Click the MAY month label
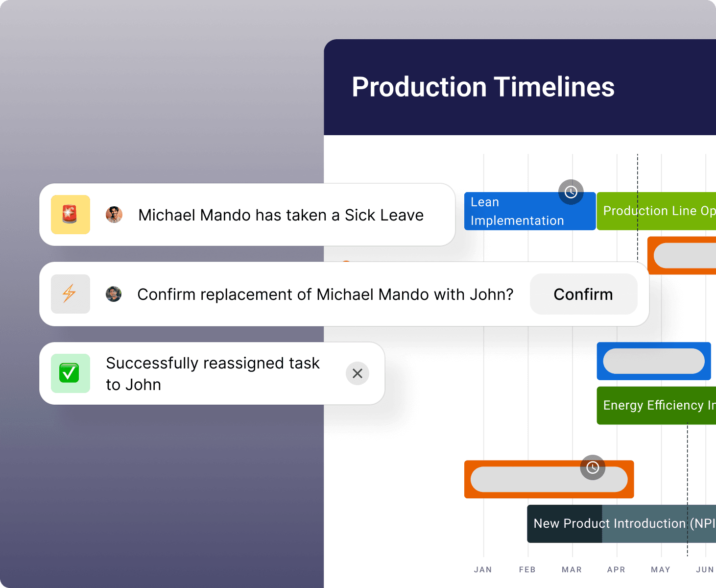Image resolution: width=716 pixels, height=588 pixels. [x=661, y=569]
